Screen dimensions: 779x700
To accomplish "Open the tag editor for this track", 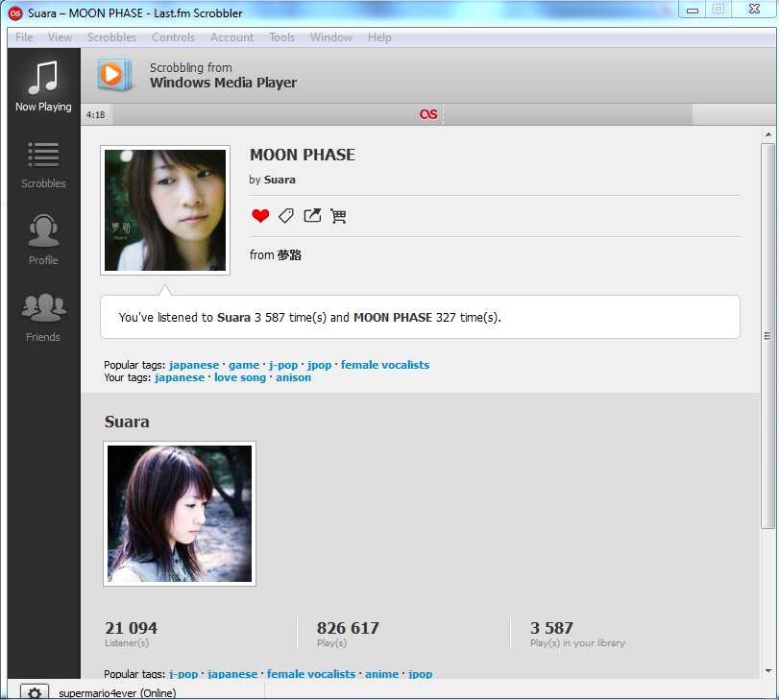I will pos(285,215).
